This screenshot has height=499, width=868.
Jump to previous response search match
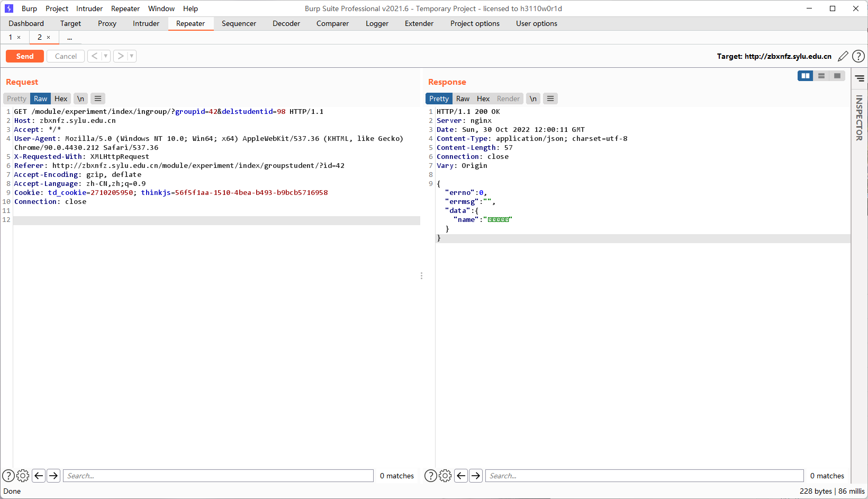pos(461,476)
